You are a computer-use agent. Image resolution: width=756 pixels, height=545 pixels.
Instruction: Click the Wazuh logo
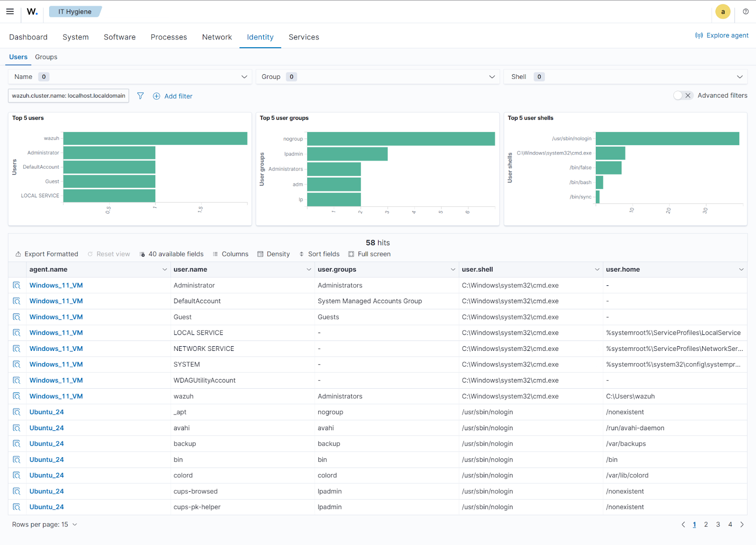(31, 11)
